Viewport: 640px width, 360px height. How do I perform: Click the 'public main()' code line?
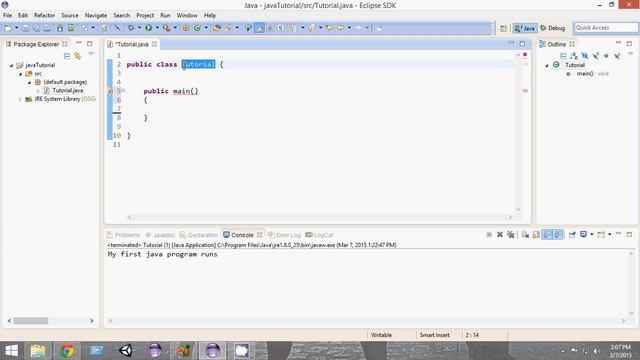pyautogui.click(x=171, y=91)
